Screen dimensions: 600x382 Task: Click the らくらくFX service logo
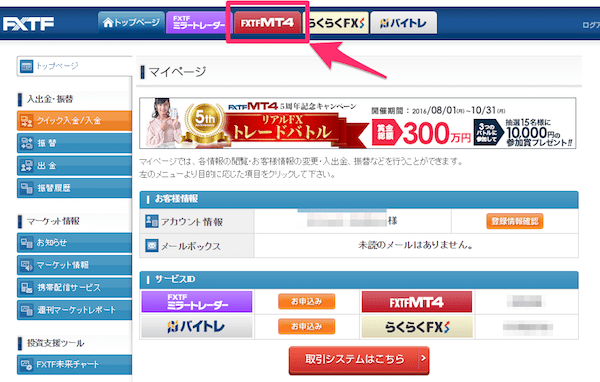417,326
